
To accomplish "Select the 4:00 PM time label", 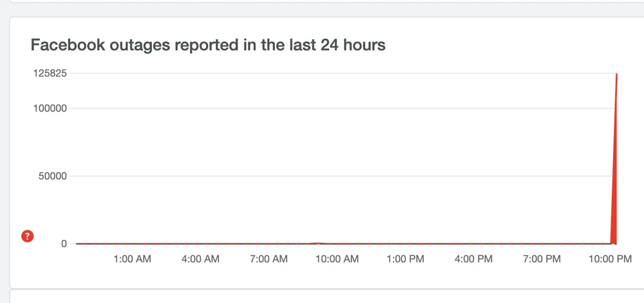I will tap(473, 259).
